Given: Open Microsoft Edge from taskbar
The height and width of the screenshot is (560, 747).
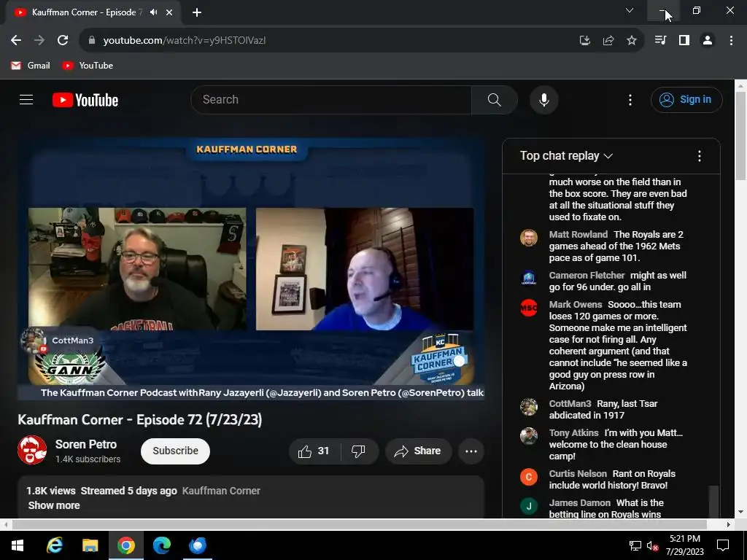Looking at the screenshot, I should click(161, 545).
